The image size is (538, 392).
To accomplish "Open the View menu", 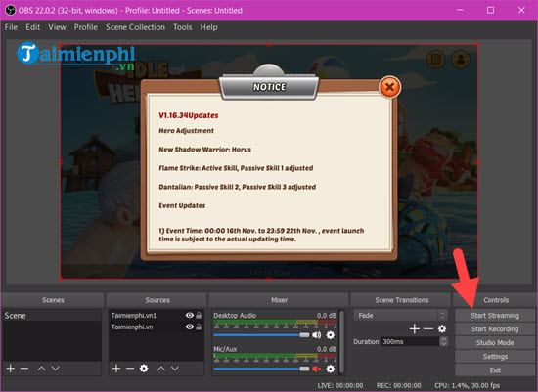I will click(x=57, y=27).
